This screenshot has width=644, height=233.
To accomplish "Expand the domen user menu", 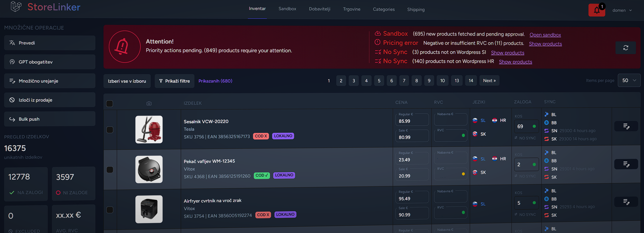I will click(x=622, y=10).
